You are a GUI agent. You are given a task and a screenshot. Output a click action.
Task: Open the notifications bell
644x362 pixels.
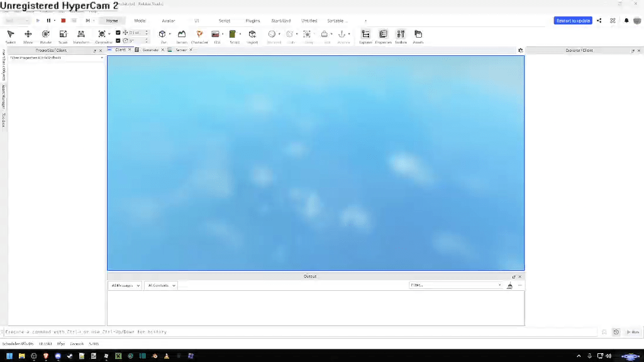(x=626, y=21)
